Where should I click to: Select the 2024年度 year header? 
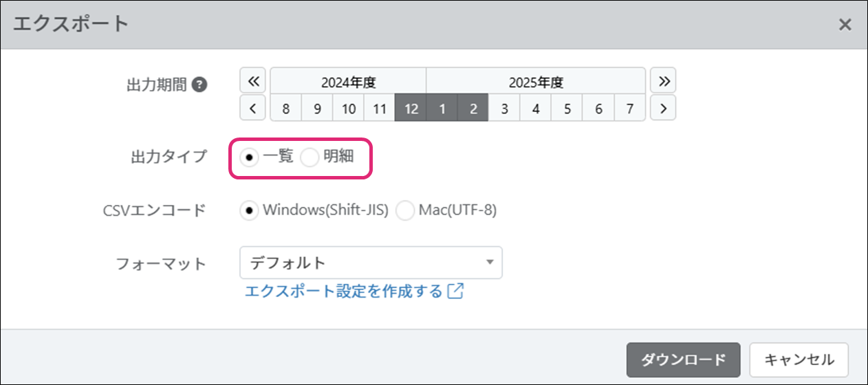348,82
